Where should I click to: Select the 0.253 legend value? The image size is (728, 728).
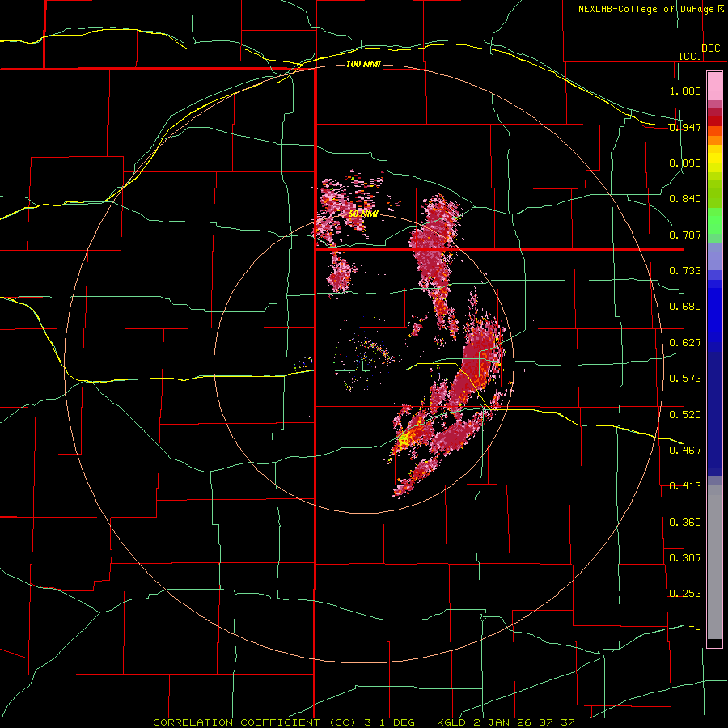(685, 594)
